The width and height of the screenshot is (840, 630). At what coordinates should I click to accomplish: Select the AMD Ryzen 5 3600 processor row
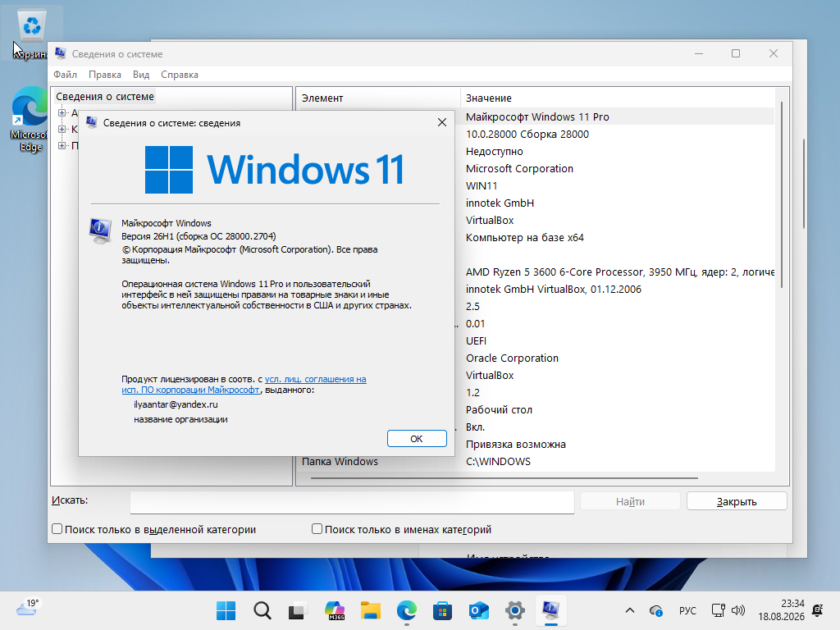click(x=620, y=272)
